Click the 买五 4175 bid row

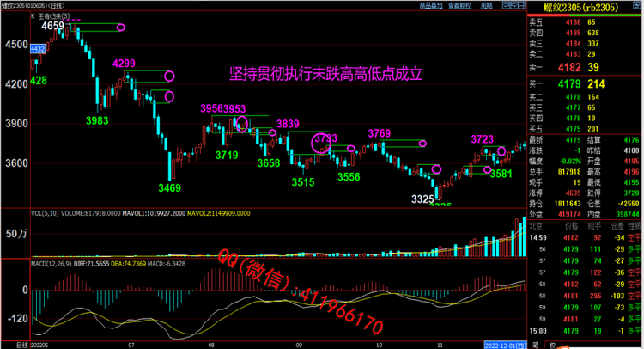(x=585, y=129)
